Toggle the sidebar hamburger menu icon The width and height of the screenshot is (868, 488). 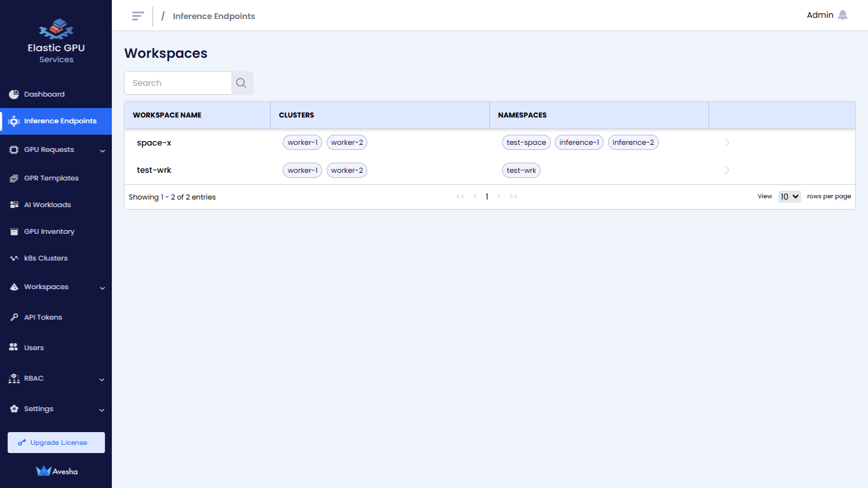(x=138, y=16)
